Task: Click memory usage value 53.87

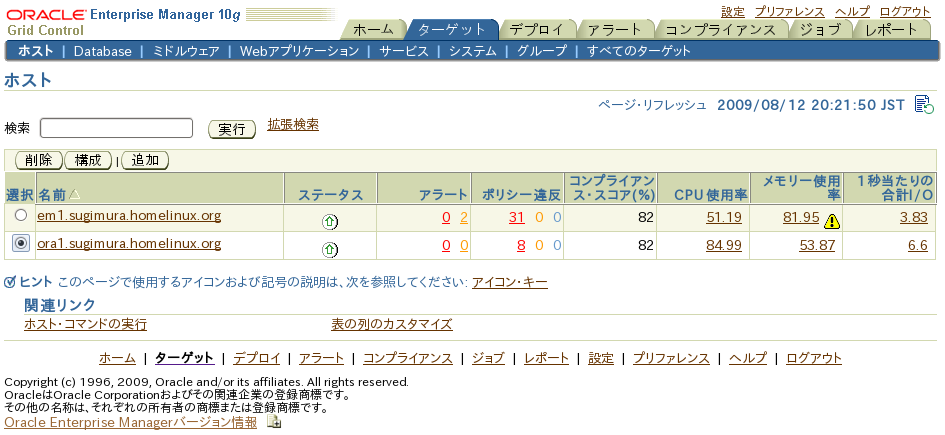Action: point(817,246)
